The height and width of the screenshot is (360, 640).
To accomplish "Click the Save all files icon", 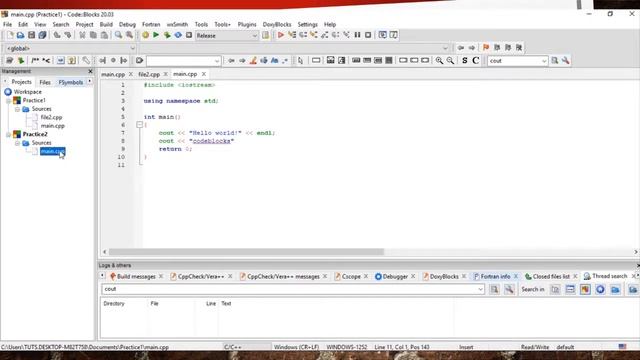I will coord(42,35).
